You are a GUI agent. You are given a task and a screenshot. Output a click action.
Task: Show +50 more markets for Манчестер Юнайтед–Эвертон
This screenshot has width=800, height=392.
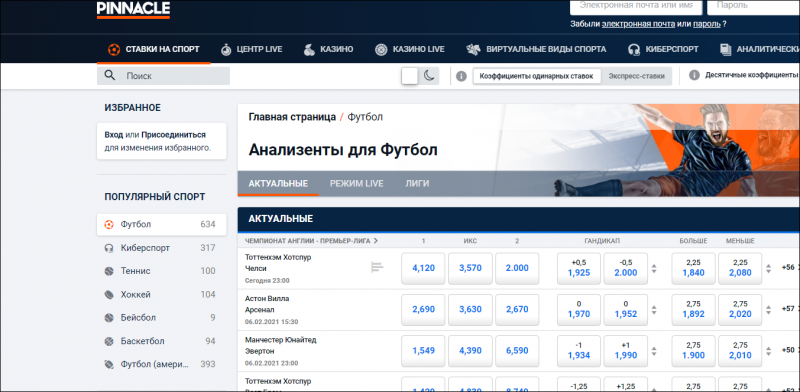click(x=788, y=350)
